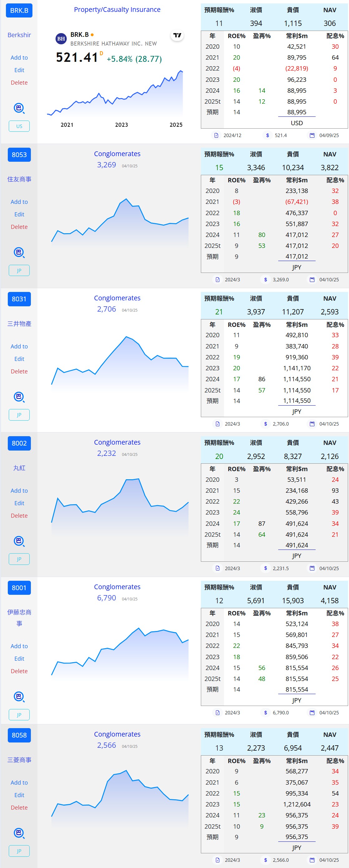Add to list for 8058 row
This screenshot has width=349, height=868.
(19, 782)
